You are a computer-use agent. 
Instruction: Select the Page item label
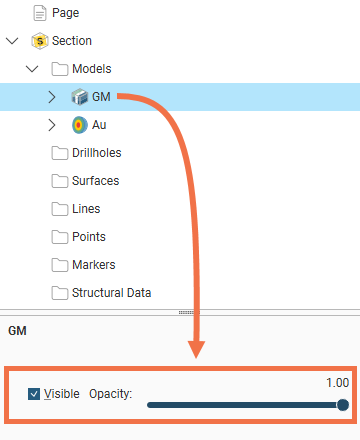pyautogui.click(x=66, y=13)
